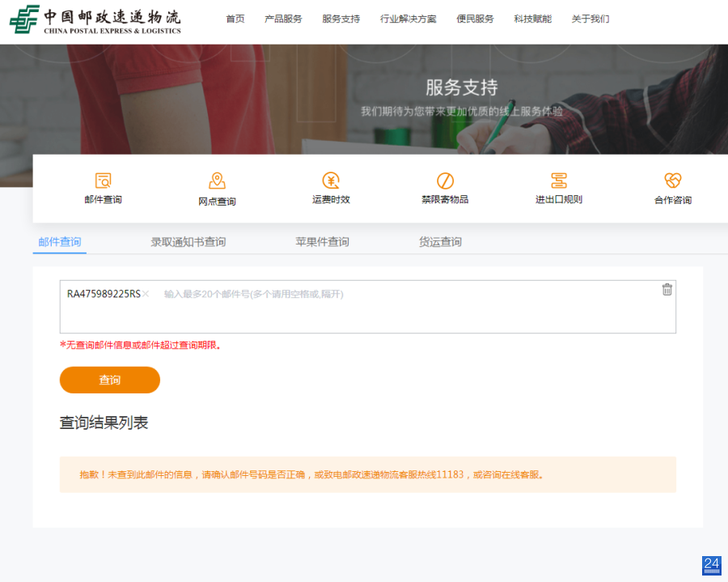Remove tracking number RA475989225RS with the X

click(x=146, y=294)
